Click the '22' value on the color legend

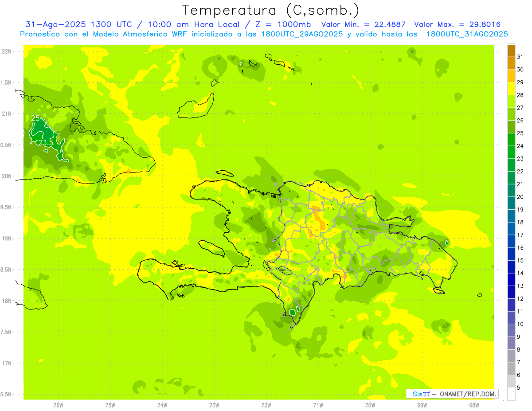[520, 172]
